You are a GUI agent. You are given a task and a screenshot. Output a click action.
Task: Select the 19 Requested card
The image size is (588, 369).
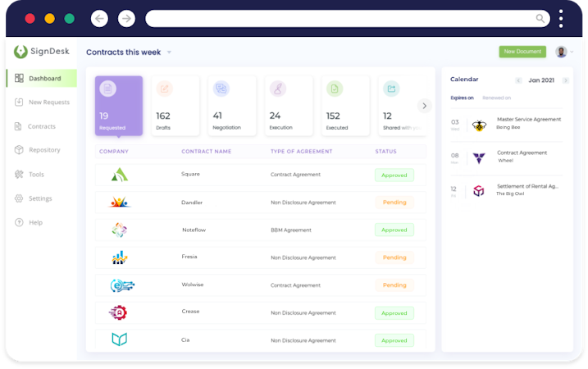(119, 106)
